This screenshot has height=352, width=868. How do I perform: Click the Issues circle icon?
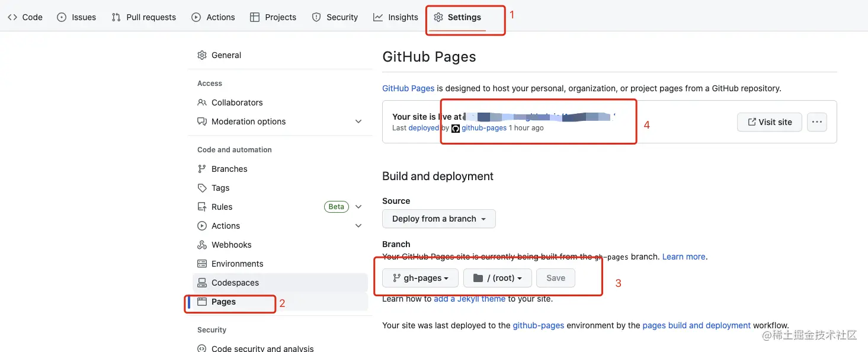point(62,17)
